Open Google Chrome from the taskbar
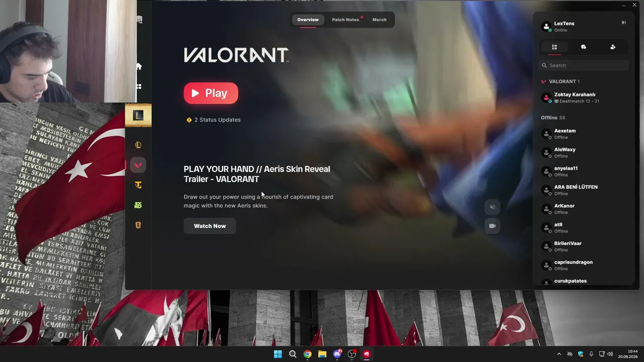644x362 pixels. [307, 354]
